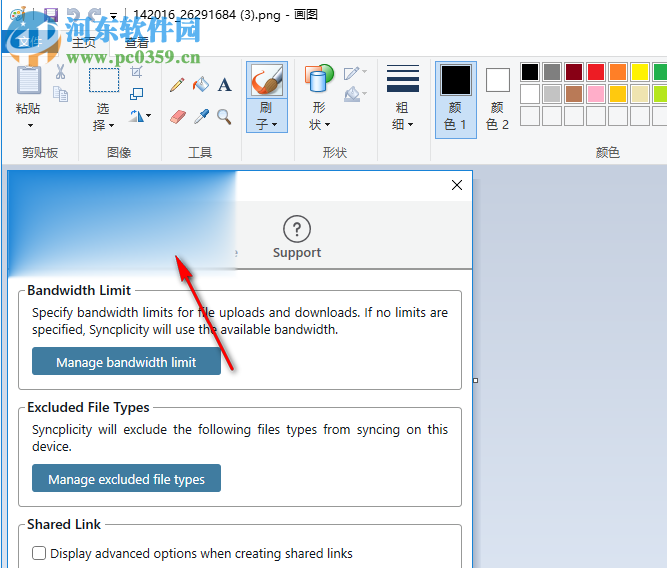This screenshot has width=667, height=568.
Task: Pick the yellow color swatch
Action: tap(639, 72)
